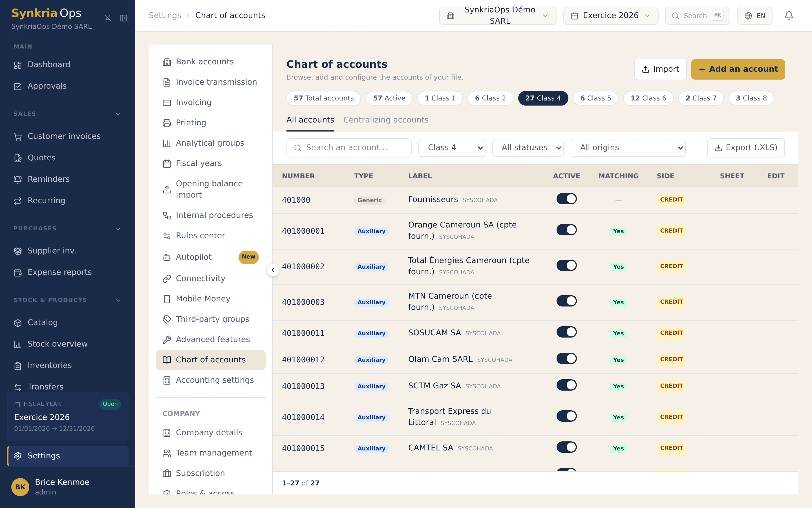
Task: Open the SynkriaOps Démo SARL company dropdown
Action: [498, 16]
